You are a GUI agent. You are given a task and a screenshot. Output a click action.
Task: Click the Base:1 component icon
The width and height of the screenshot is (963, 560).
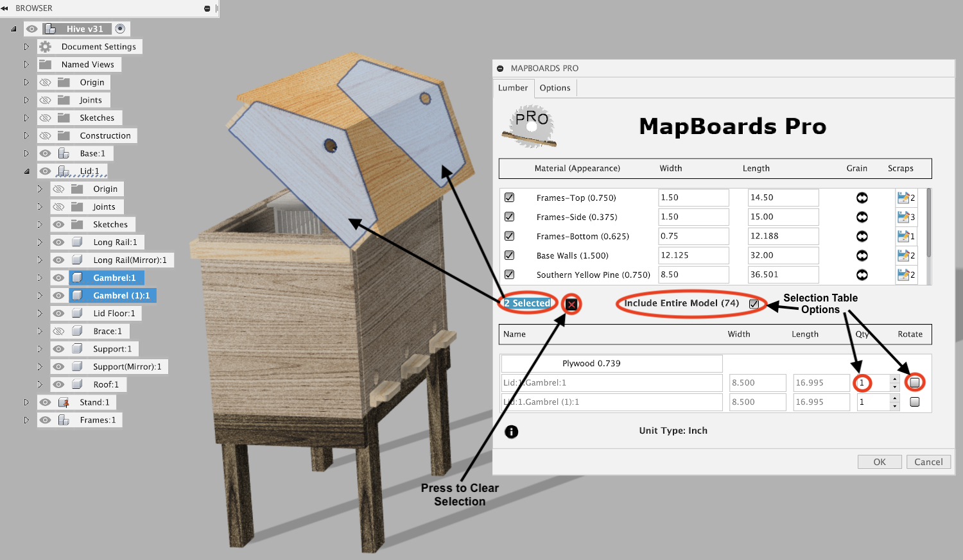tap(64, 153)
